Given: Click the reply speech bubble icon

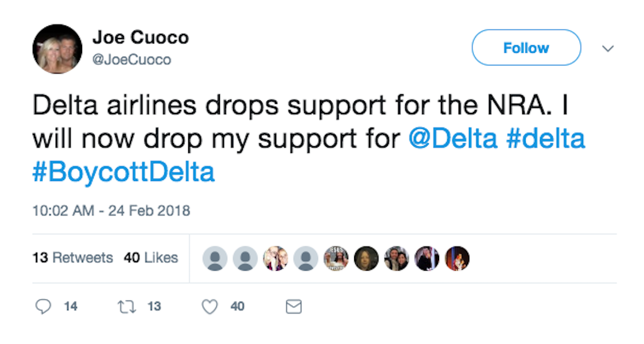Looking at the screenshot, I should point(43,306).
